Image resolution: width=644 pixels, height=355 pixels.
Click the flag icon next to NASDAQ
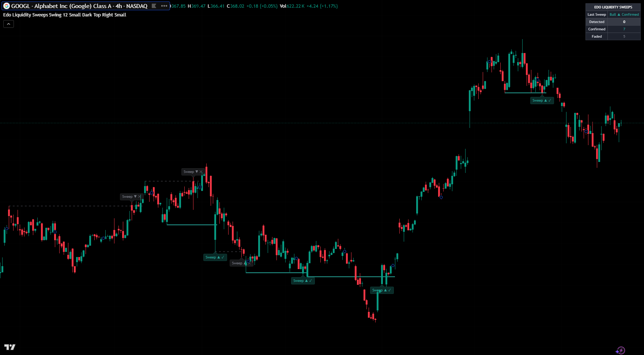154,6
